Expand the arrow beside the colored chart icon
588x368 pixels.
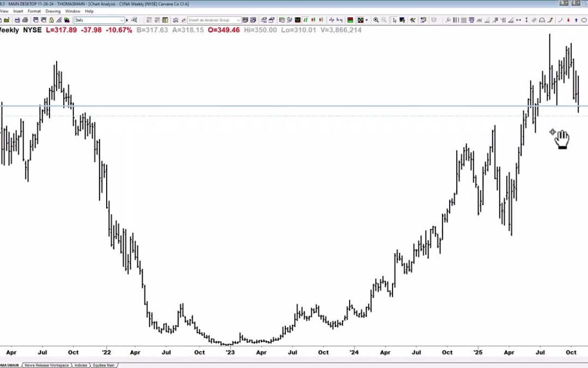point(366,20)
